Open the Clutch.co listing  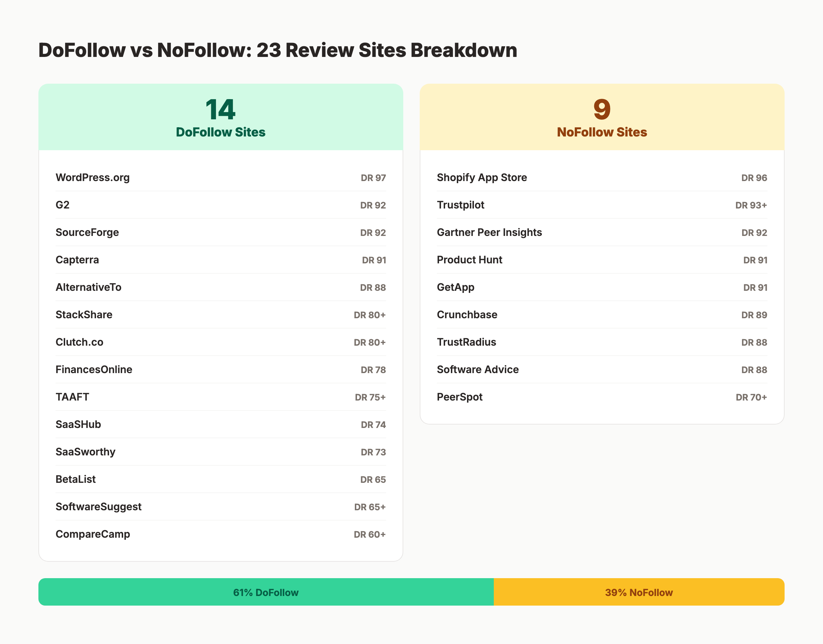tap(80, 342)
